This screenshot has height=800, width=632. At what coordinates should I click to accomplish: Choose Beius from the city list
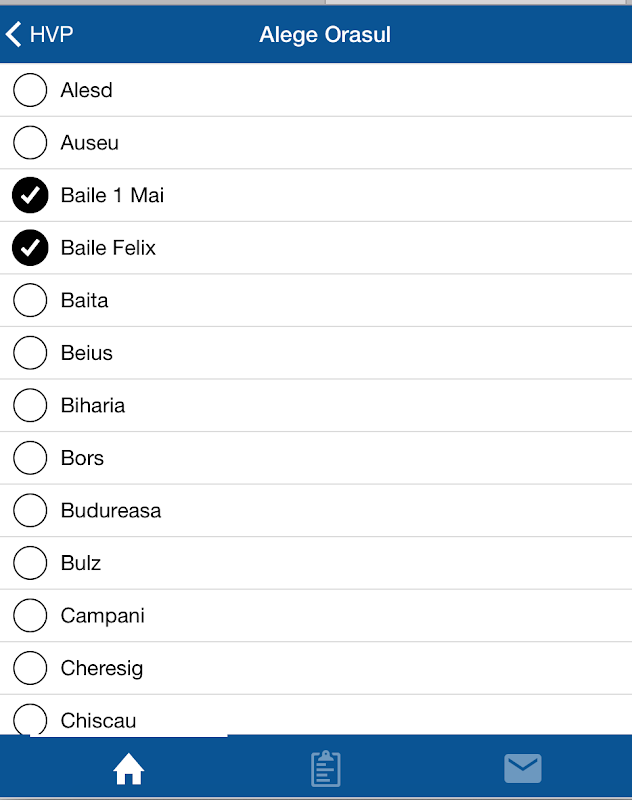(x=87, y=353)
